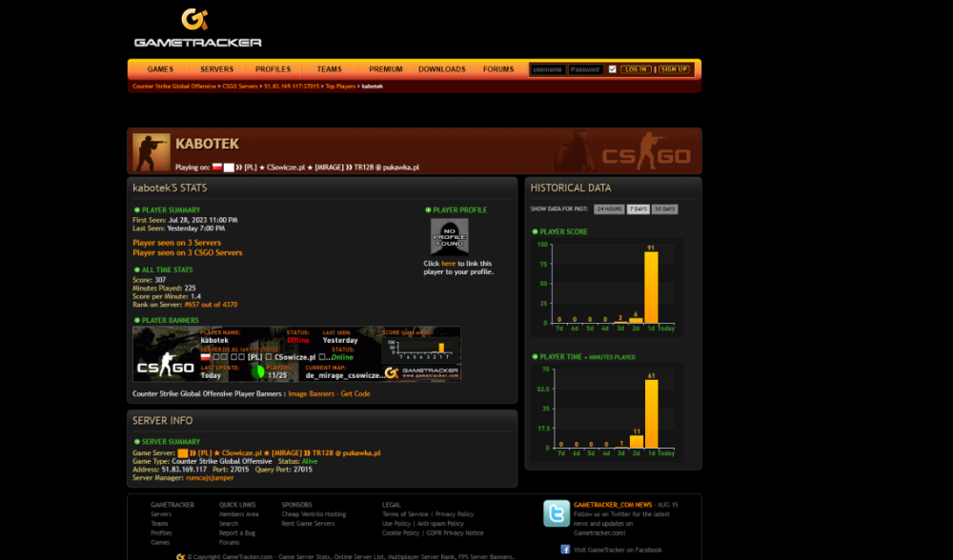This screenshot has width=953, height=560.
Task: Click the username input field
Action: pos(548,70)
